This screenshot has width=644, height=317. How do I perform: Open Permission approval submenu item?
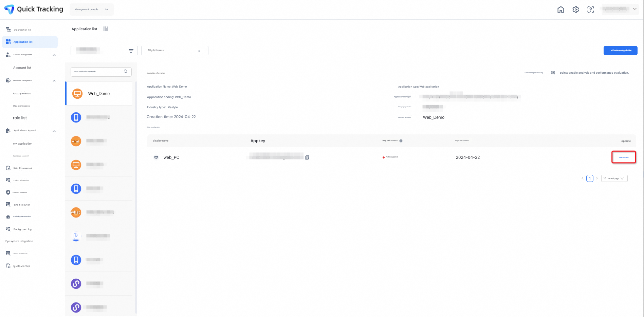pos(21,156)
